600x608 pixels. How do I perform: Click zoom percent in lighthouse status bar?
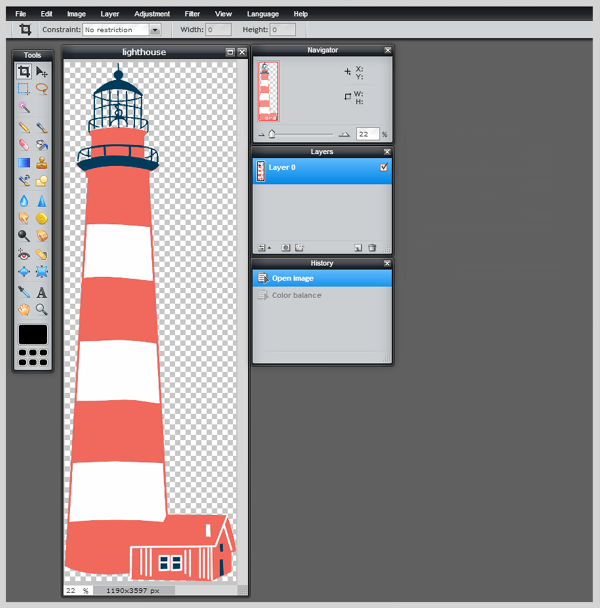(77, 591)
